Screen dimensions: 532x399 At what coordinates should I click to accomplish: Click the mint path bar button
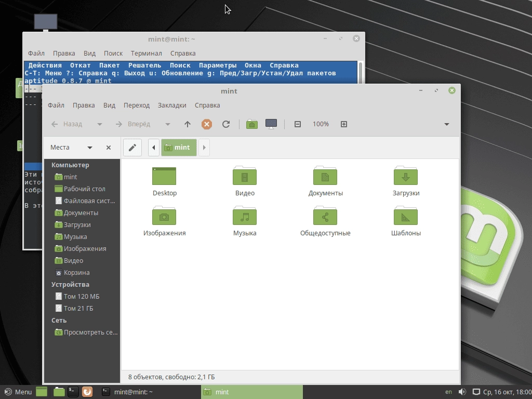coord(179,147)
